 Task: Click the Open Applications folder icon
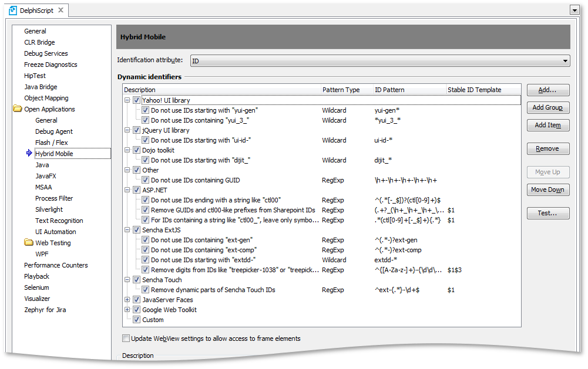pyautogui.click(x=17, y=109)
